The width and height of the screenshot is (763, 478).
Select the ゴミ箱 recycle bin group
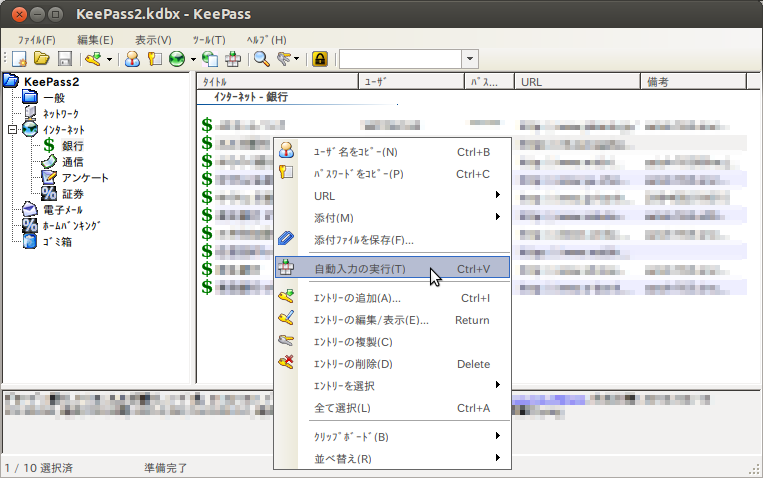pyautogui.click(x=57, y=242)
